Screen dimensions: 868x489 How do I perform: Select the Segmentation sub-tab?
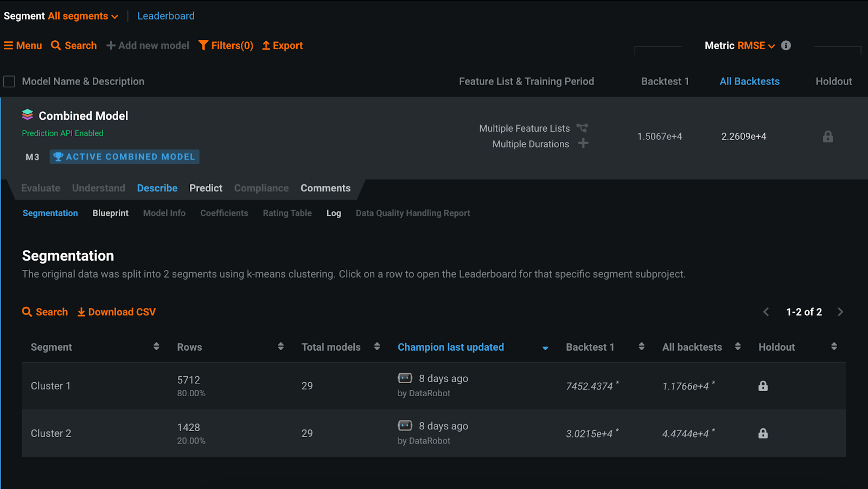[x=50, y=213]
